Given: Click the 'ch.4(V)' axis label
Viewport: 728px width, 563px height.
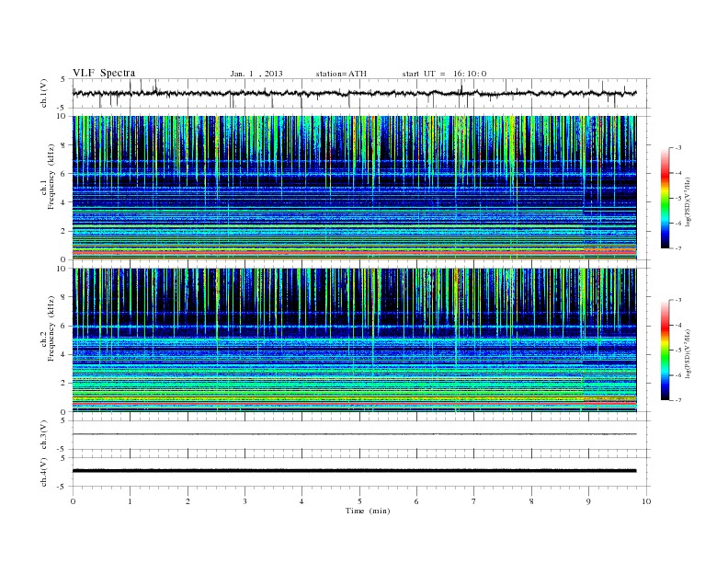Looking at the screenshot, I should (x=44, y=472).
